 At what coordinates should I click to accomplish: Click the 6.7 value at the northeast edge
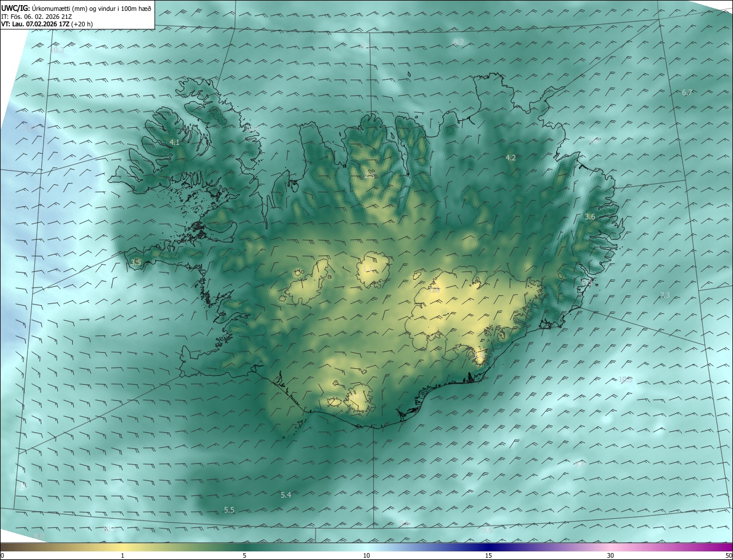tap(687, 92)
